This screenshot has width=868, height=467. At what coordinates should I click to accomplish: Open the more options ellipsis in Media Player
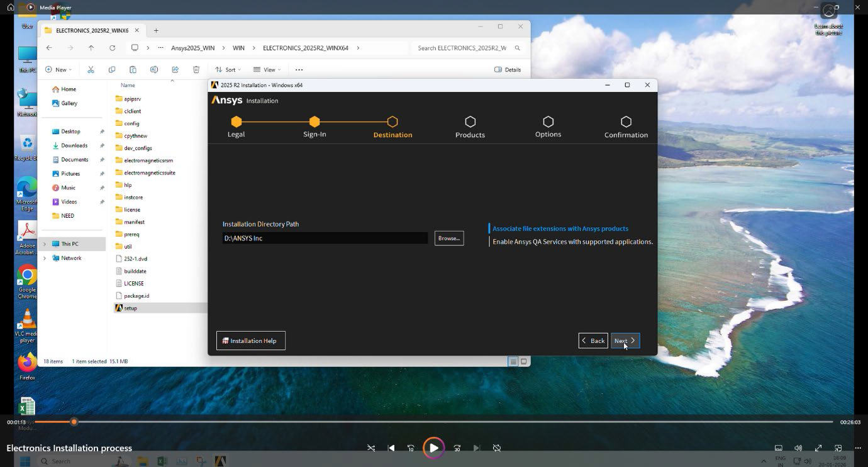click(858, 448)
